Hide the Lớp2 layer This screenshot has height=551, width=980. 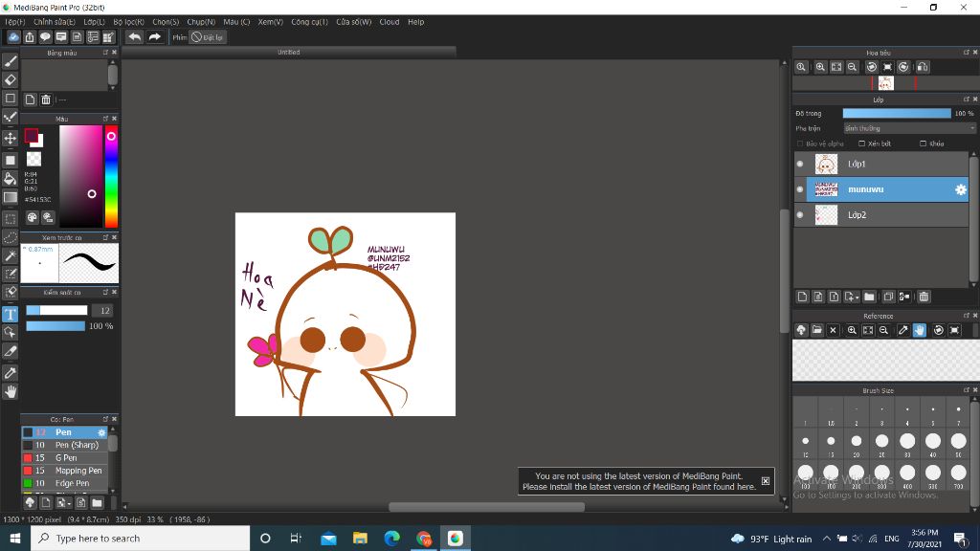click(800, 215)
